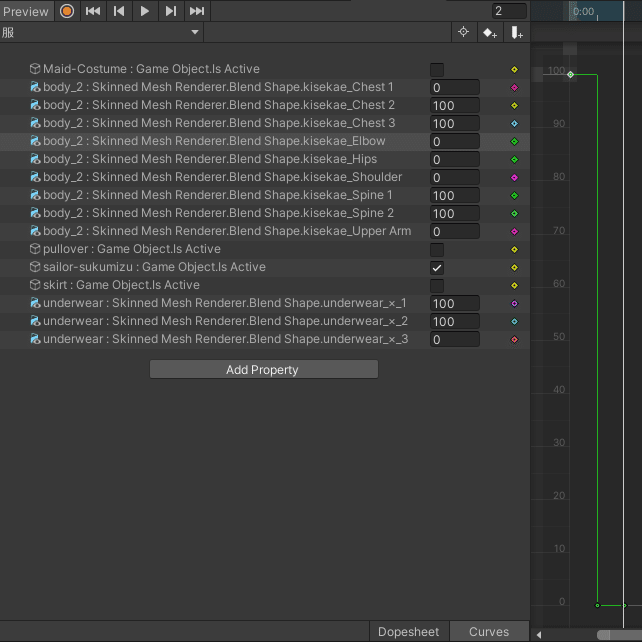The height and width of the screenshot is (642, 642).
Task: Click underwear_x_2 keyframe diamond
Action: (x=515, y=322)
